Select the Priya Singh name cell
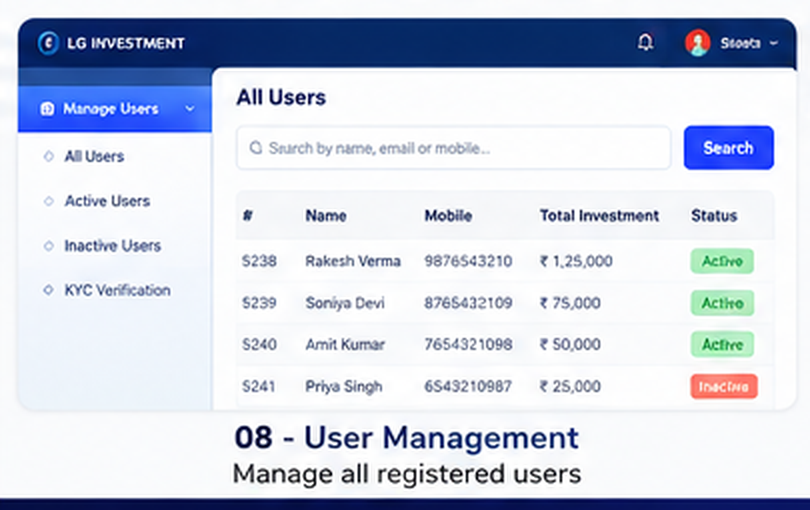This screenshot has width=810, height=510. point(344,386)
